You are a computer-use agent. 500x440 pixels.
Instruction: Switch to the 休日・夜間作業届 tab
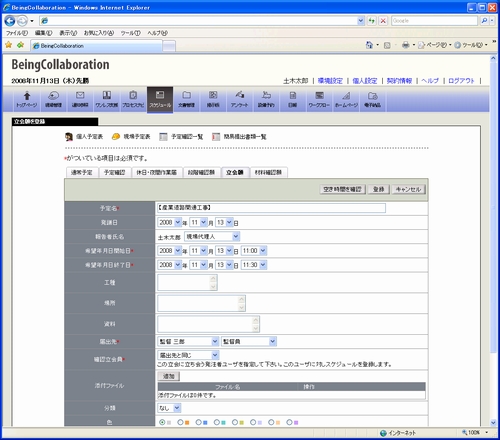point(157,172)
